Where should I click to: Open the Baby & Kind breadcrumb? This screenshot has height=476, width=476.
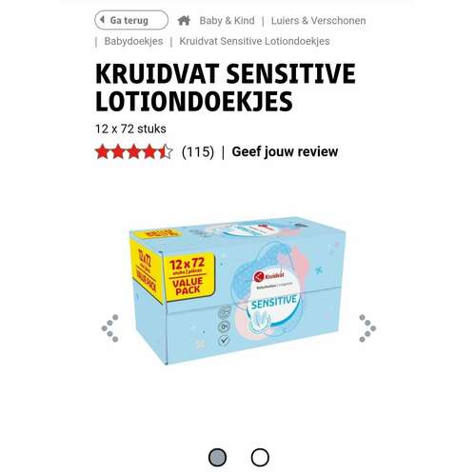point(227,21)
